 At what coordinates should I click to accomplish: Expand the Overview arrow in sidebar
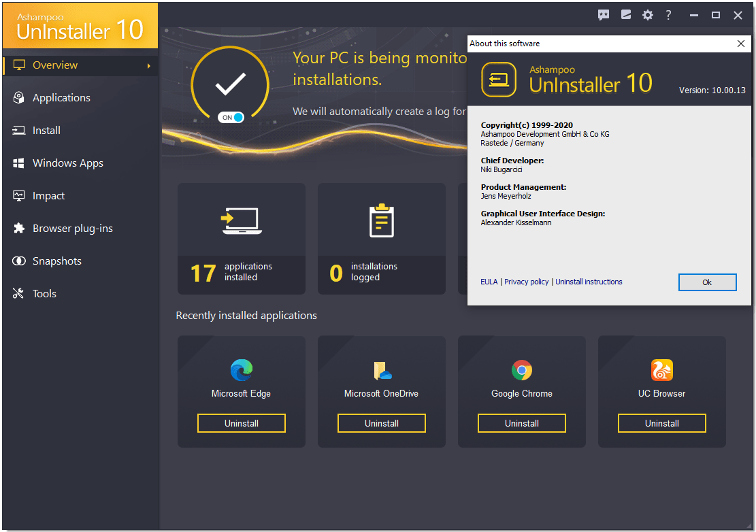tap(149, 65)
